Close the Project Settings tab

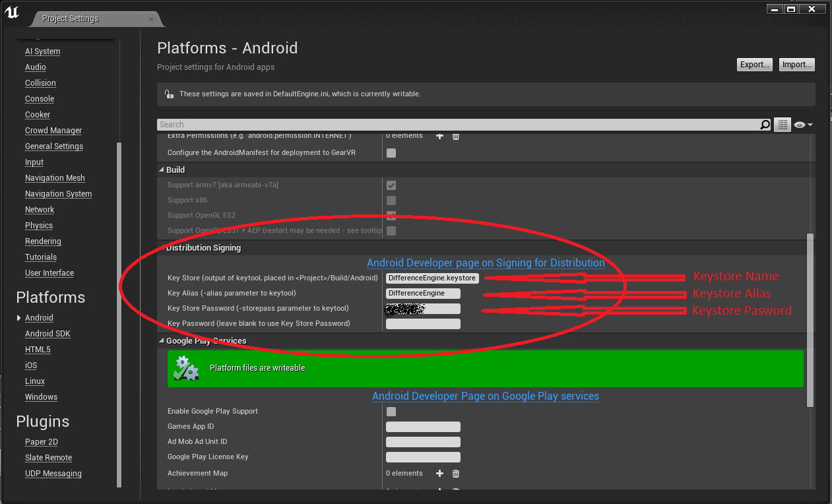(x=151, y=19)
